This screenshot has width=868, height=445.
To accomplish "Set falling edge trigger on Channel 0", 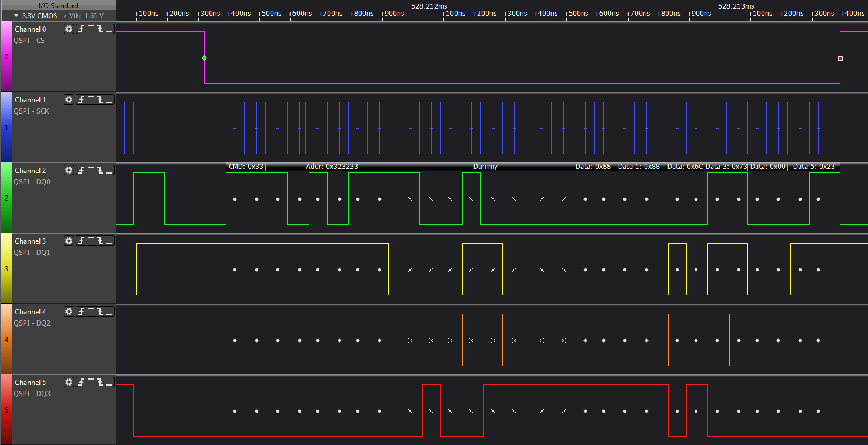I will [100, 29].
